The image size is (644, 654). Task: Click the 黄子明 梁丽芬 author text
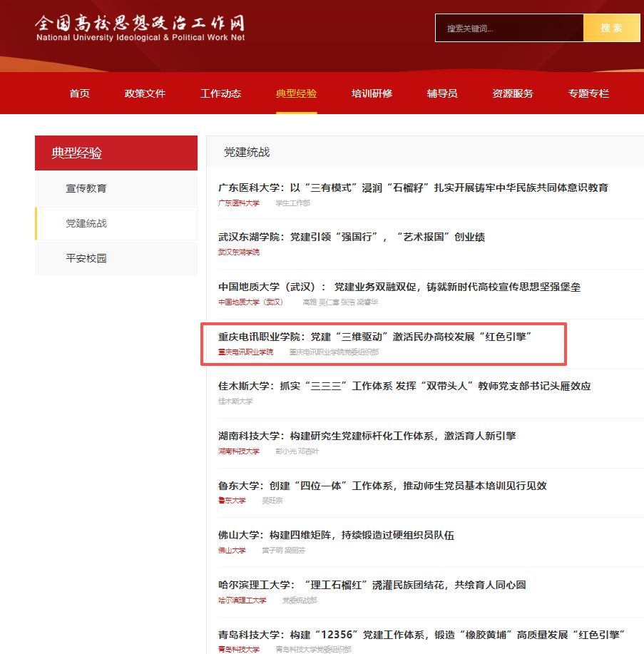(x=283, y=551)
